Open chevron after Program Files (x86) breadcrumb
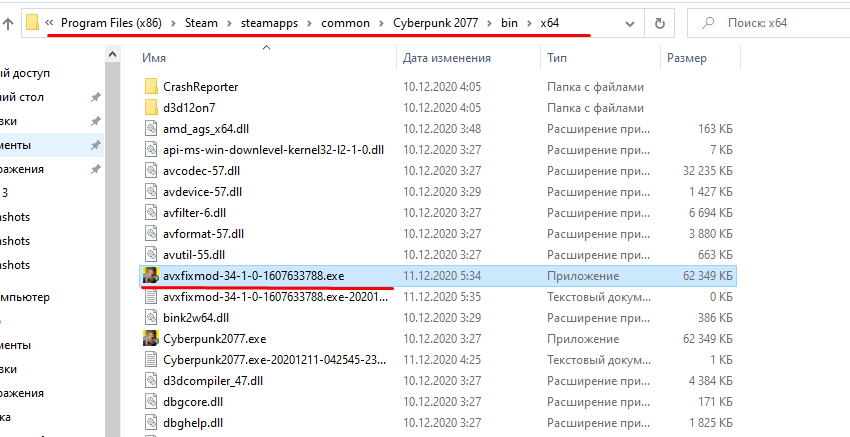The image size is (850, 437). click(x=173, y=23)
